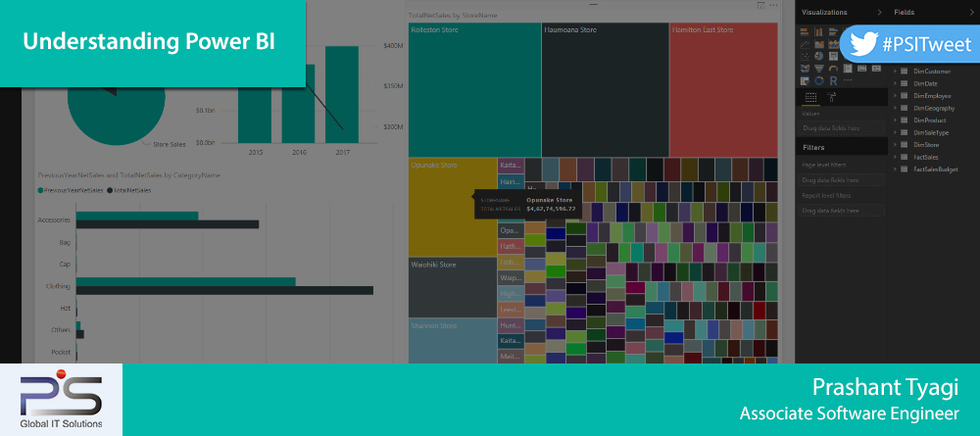Choose the line chart visualization icon
Viewport: 980px width, 436px height.
(805, 44)
